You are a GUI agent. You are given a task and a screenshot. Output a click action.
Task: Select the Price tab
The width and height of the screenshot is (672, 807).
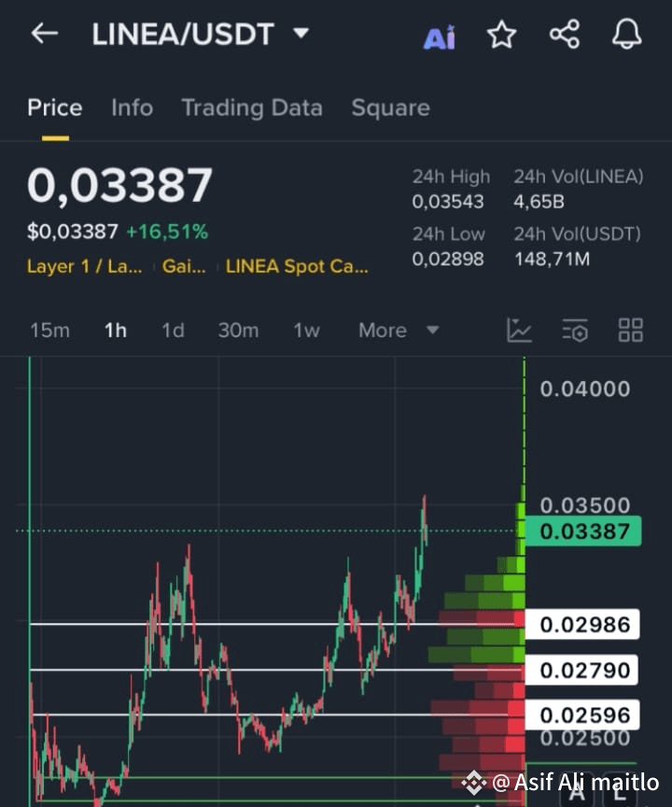(55, 108)
